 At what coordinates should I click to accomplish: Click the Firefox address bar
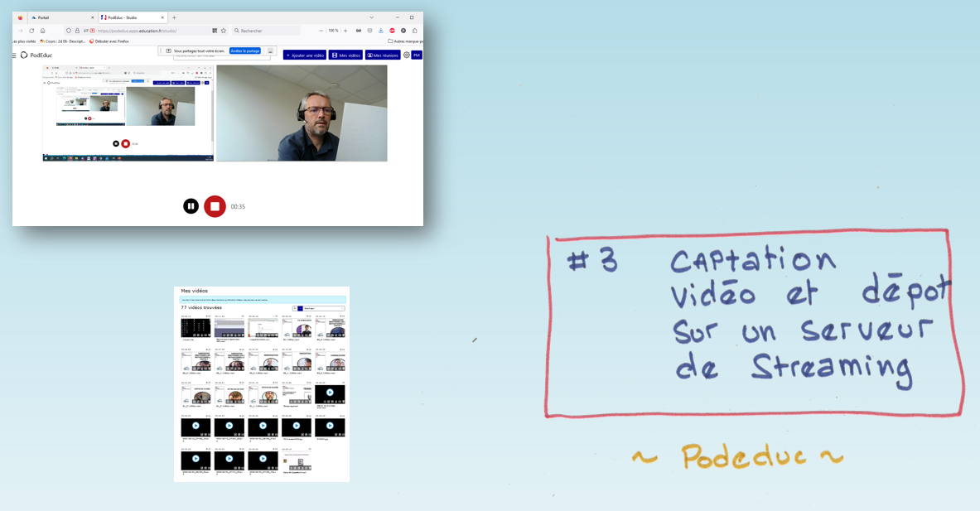149,31
